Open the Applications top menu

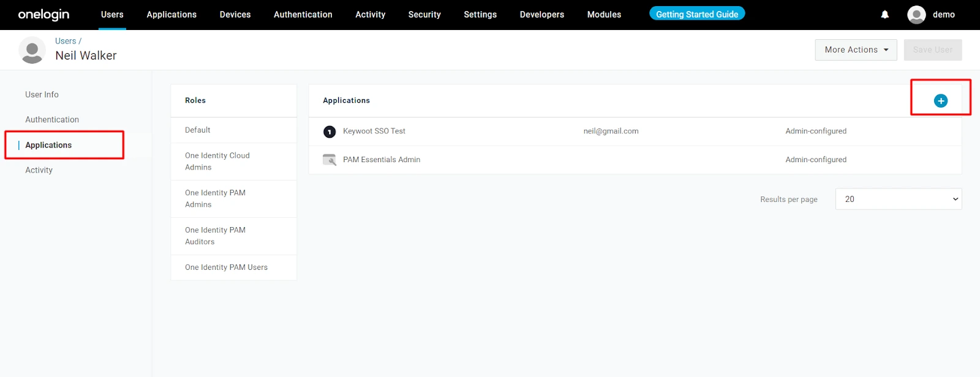click(171, 15)
